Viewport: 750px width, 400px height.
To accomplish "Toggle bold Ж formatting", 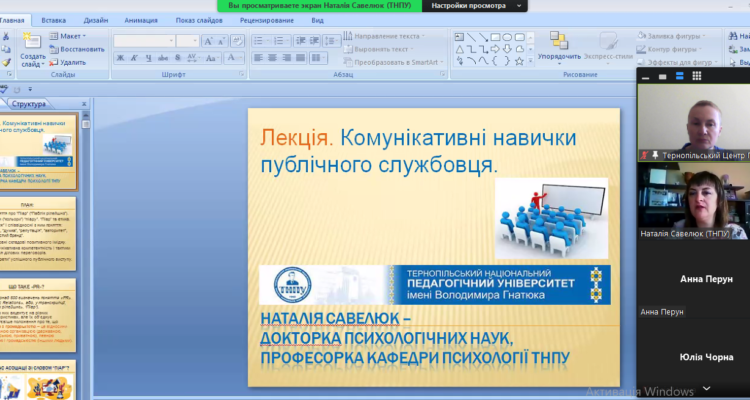I will click(x=120, y=58).
